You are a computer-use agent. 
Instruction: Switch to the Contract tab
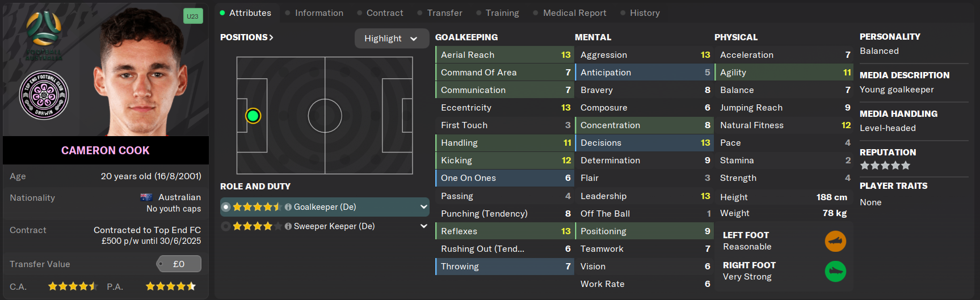pyautogui.click(x=384, y=13)
